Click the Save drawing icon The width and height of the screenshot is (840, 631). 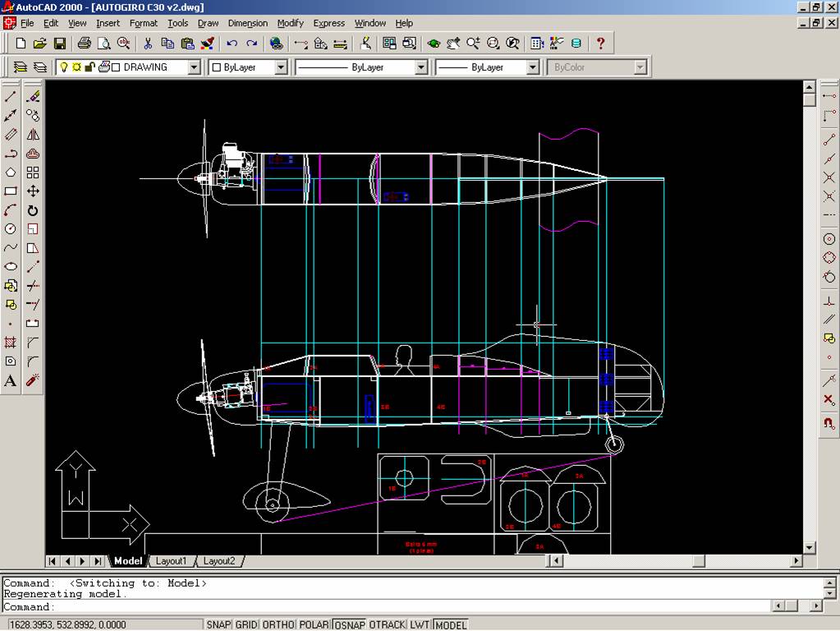60,44
